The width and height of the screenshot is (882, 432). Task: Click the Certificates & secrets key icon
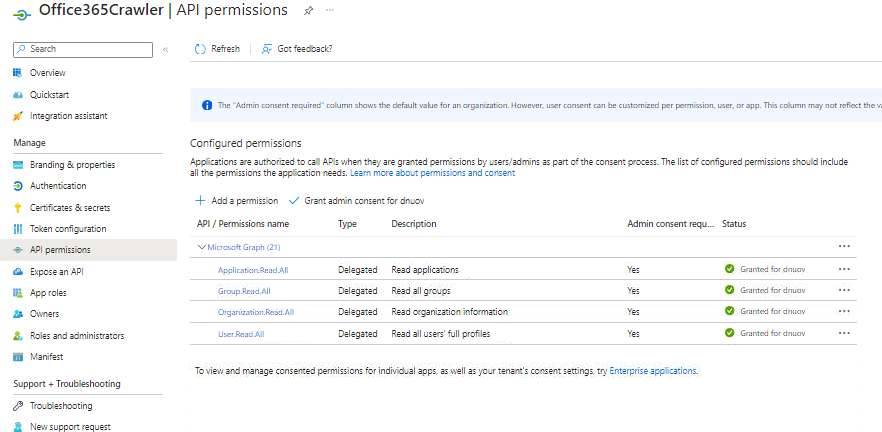coord(18,208)
